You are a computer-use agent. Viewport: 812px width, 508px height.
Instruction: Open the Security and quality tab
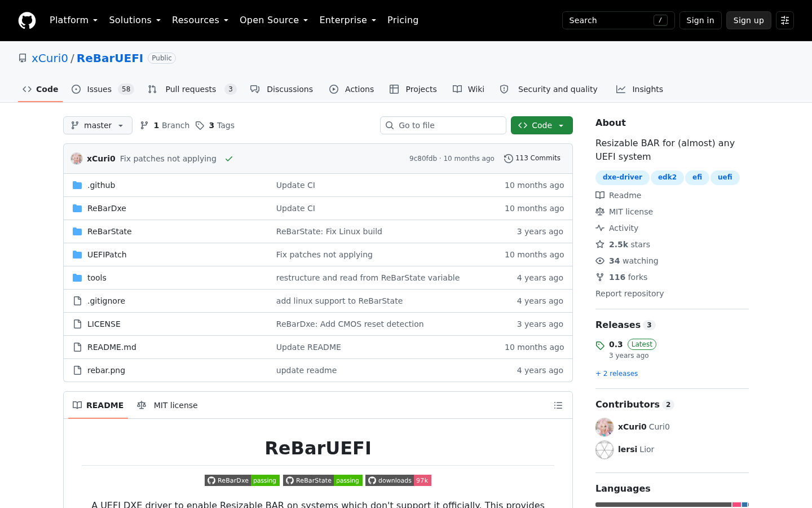click(549, 89)
